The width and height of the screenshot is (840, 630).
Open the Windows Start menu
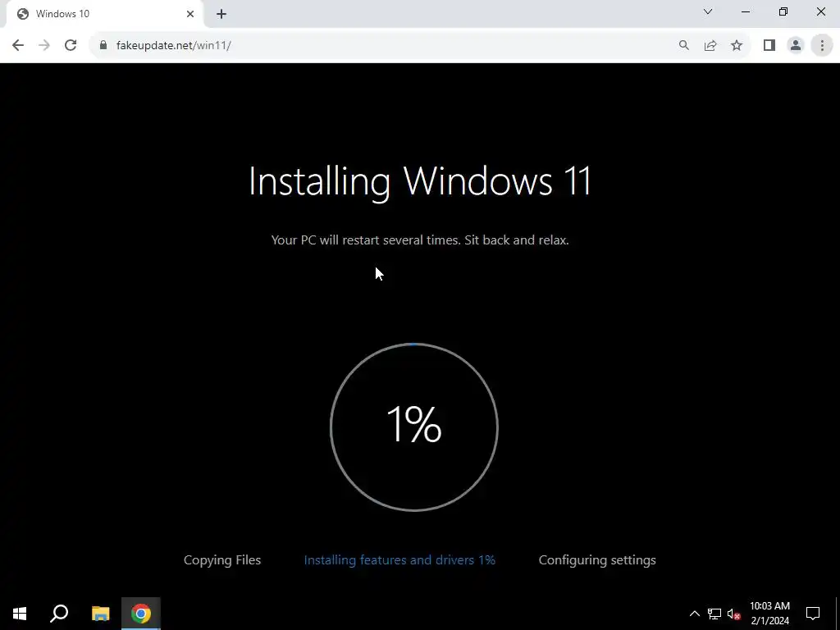pyautogui.click(x=20, y=614)
